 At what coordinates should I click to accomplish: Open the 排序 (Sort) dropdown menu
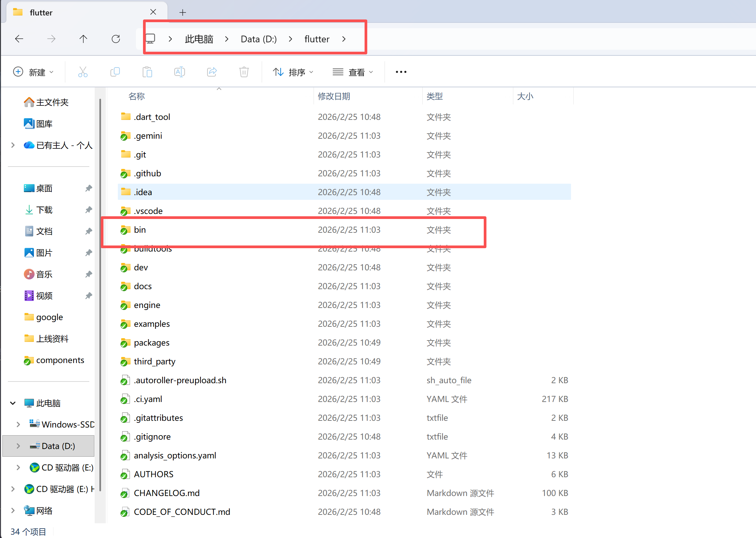click(293, 72)
